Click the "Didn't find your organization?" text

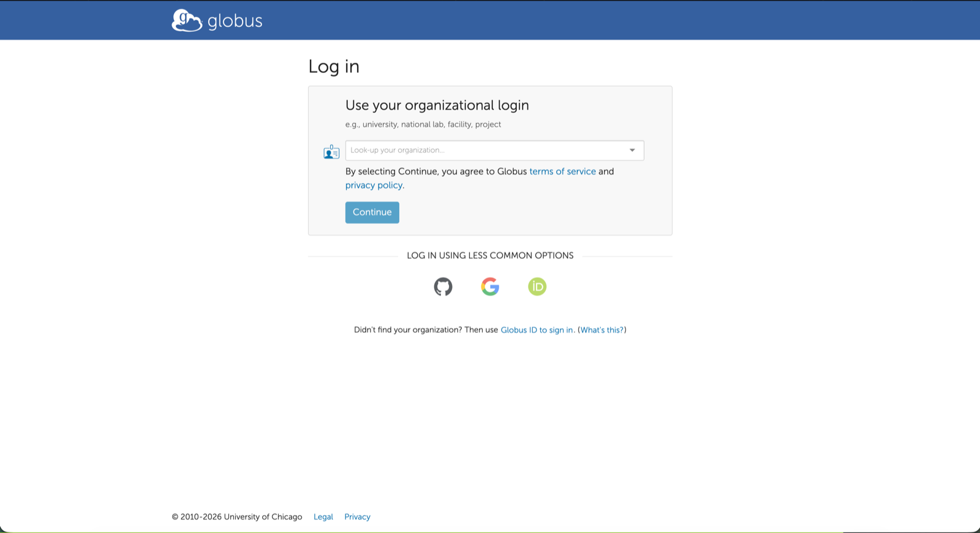408,330
